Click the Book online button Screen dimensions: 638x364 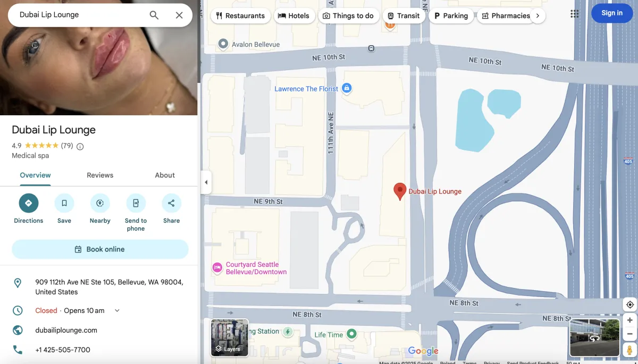coord(100,249)
